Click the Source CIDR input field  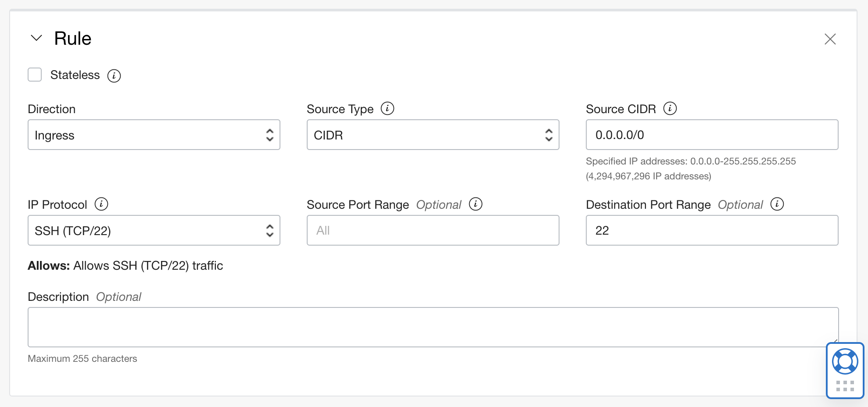tap(712, 135)
